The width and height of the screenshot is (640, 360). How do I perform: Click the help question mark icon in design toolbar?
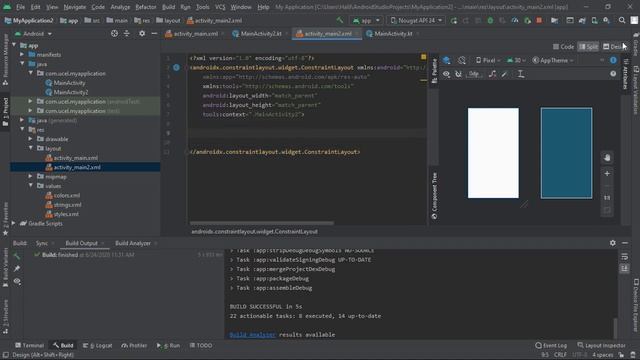(613, 74)
